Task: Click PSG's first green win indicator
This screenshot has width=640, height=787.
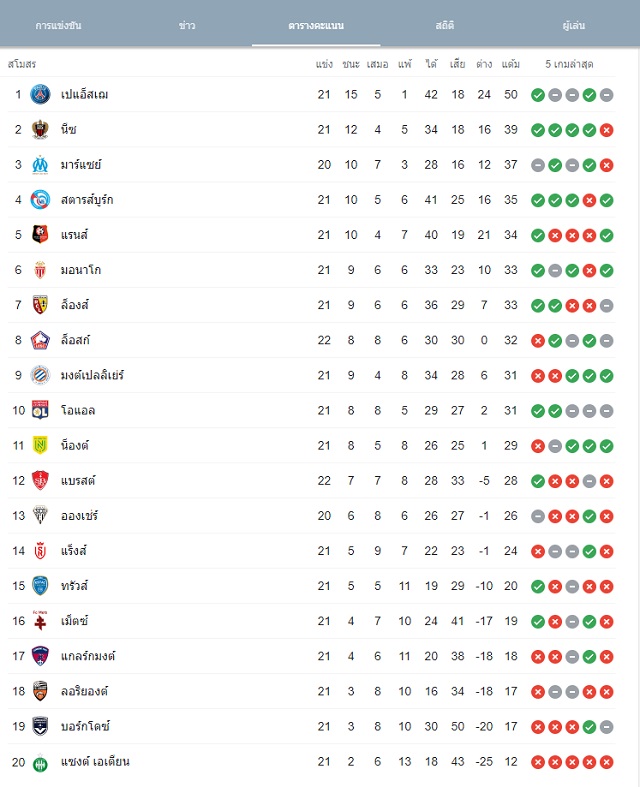Action: (x=538, y=95)
